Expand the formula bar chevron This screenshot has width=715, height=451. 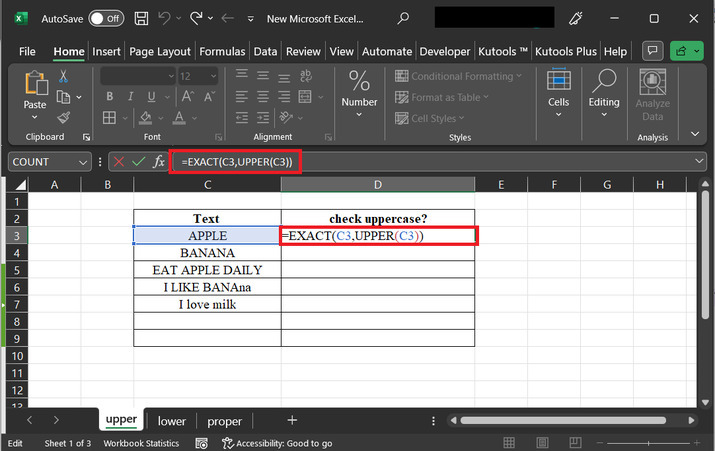pos(698,161)
